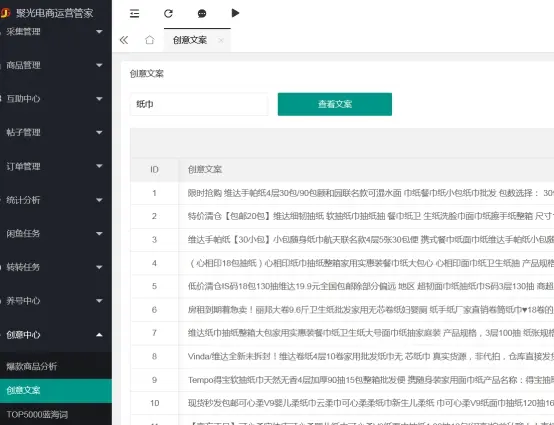554x425 pixels.
Task: Click ID cell 5
Action: (154, 287)
